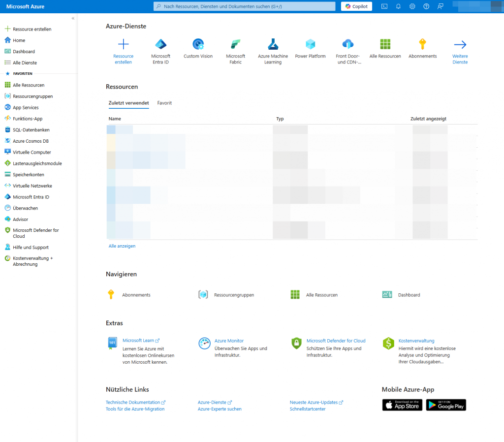Click the Alle anzeigen link
The height and width of the screenshot is (442, 504).
coord(122,246)
